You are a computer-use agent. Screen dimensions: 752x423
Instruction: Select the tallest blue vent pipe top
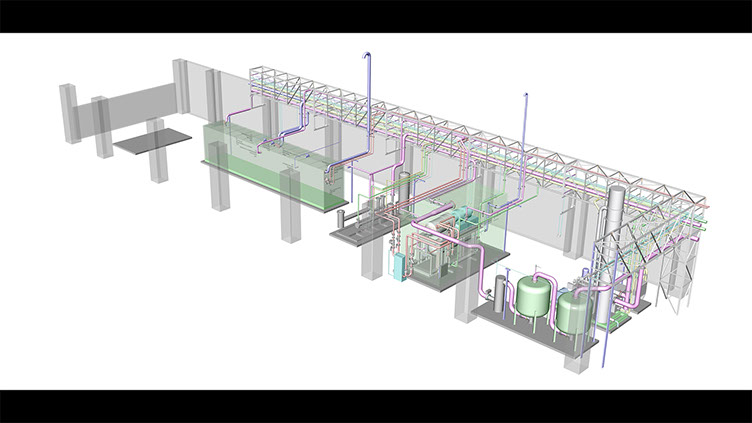pos(368,60)
